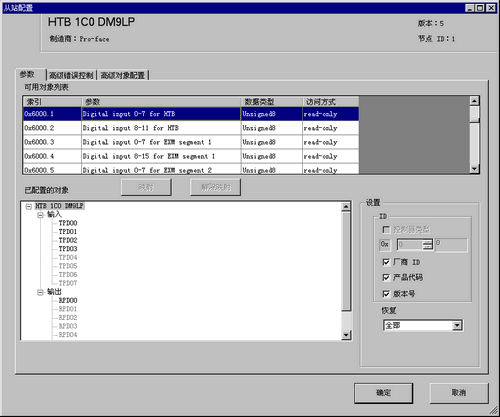Click the 确定 button
500x417 pixels.
[383, 393]
